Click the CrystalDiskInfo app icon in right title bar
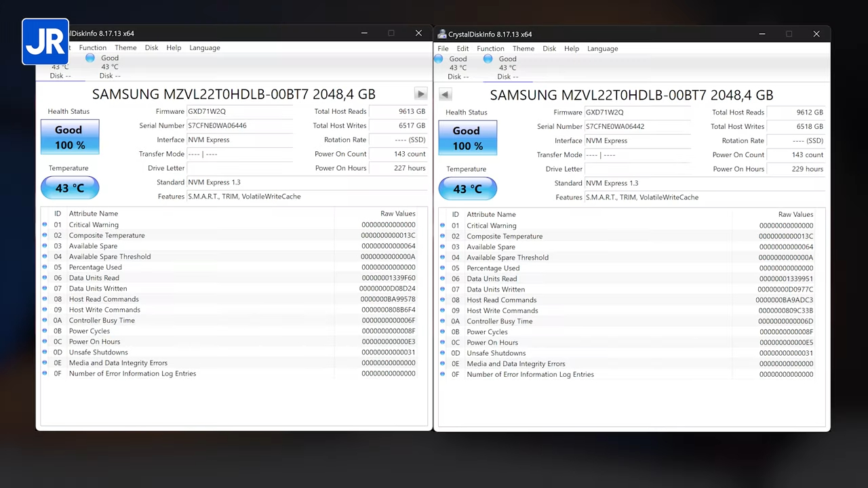The height and width of the screenshot is (488, 868). 442,34
